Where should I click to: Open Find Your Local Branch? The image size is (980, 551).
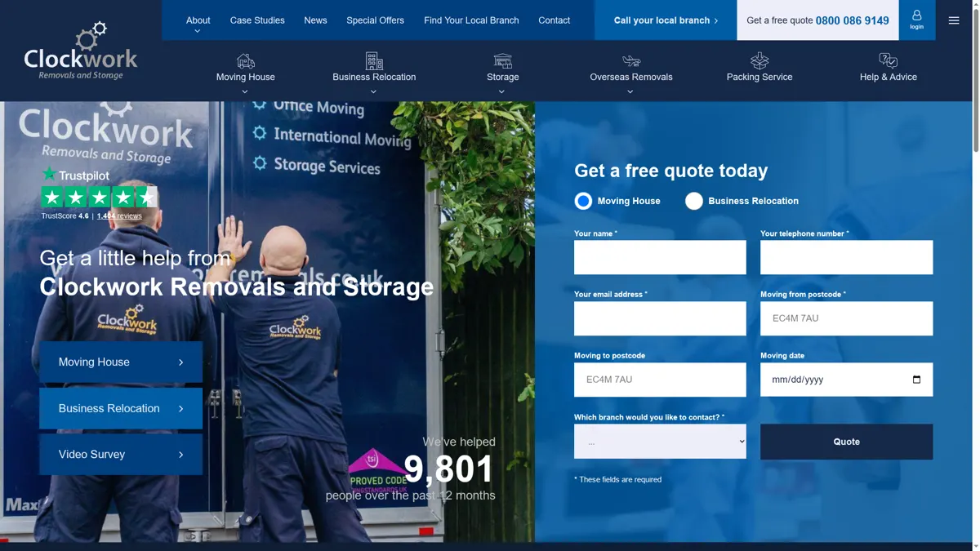pos(471,20)
